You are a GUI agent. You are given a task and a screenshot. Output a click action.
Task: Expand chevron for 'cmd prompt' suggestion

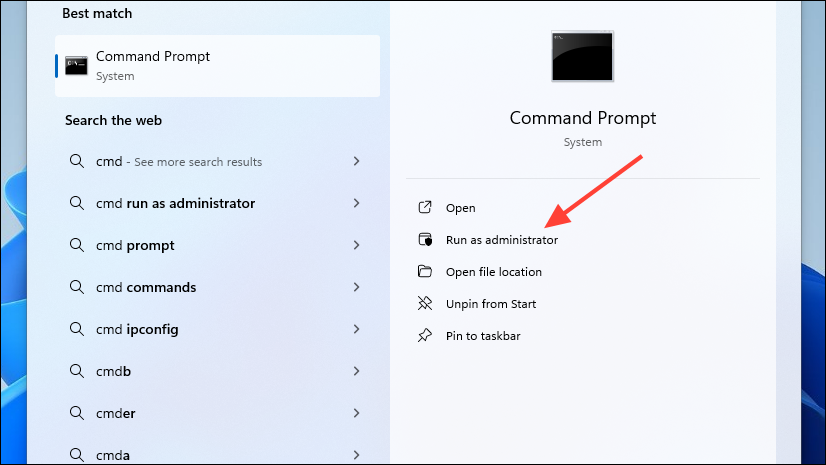point(357,245)
